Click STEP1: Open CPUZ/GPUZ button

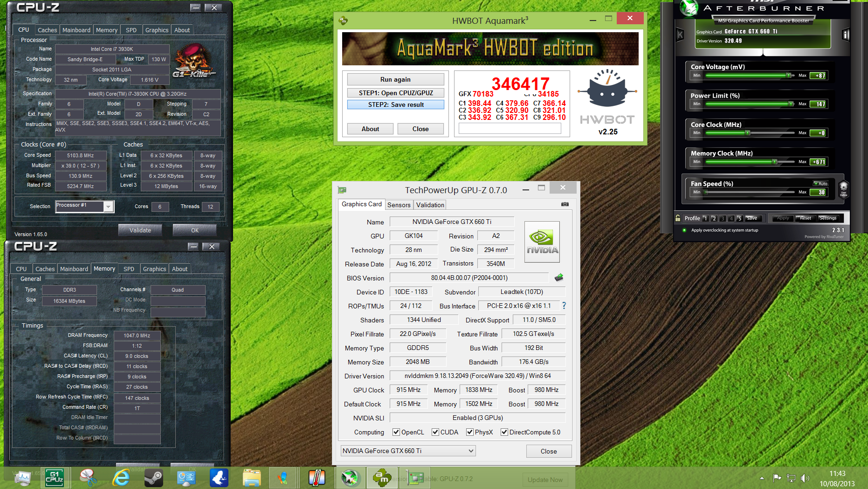(x=395, y=93)
